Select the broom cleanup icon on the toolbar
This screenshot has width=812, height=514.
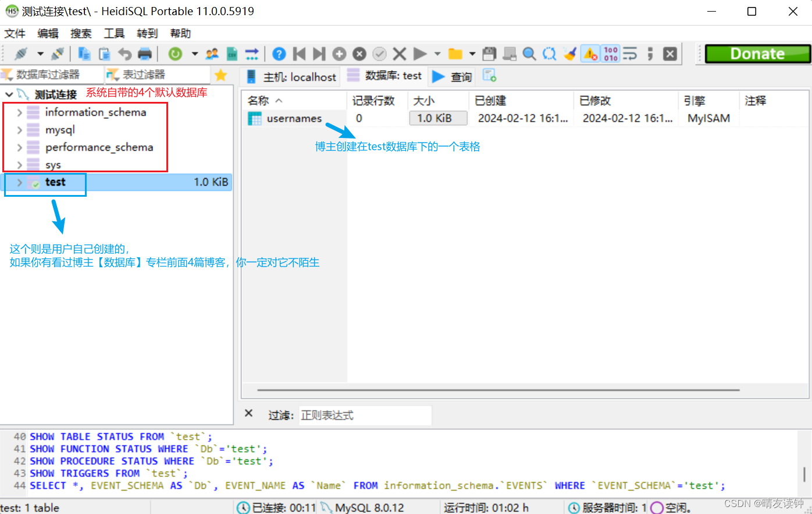click(569, 54)
